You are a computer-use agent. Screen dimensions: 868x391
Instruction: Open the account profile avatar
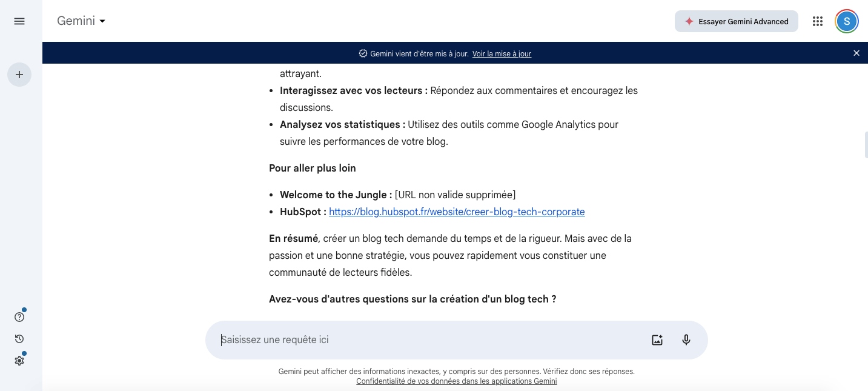847,21
